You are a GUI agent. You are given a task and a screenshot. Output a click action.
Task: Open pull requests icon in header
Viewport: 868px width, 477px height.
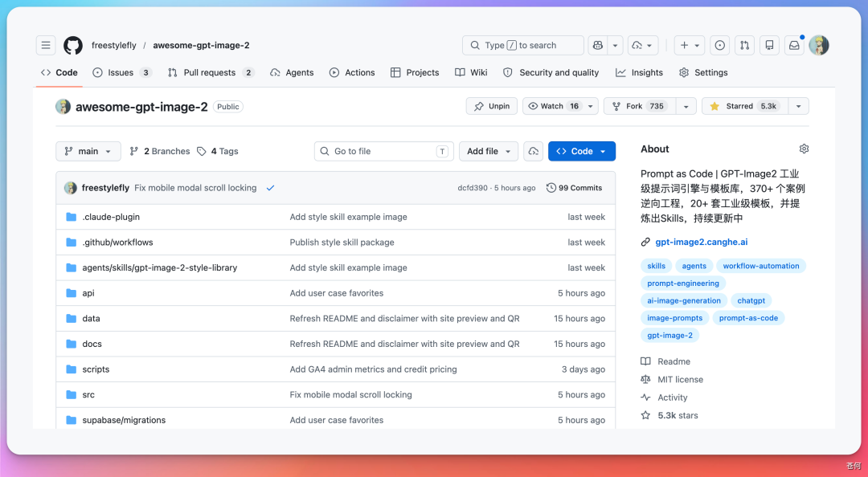coord(744,46)
